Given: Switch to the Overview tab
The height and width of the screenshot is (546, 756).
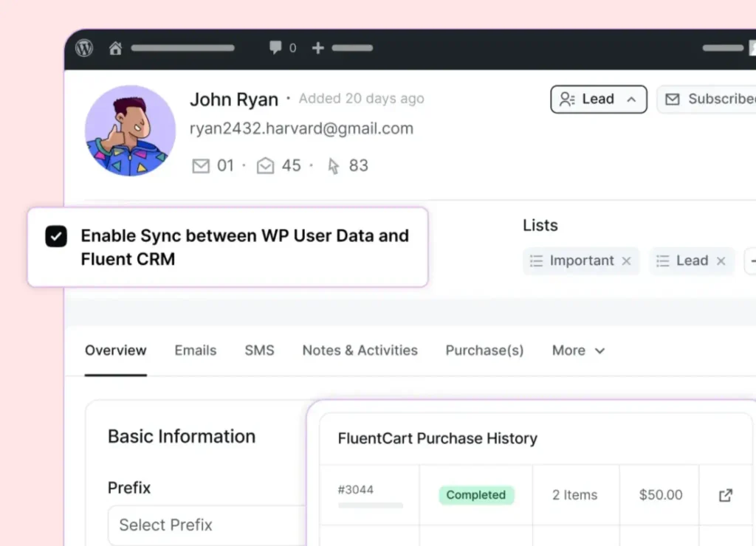Looking at the screenshot, I should pos(116,350).
